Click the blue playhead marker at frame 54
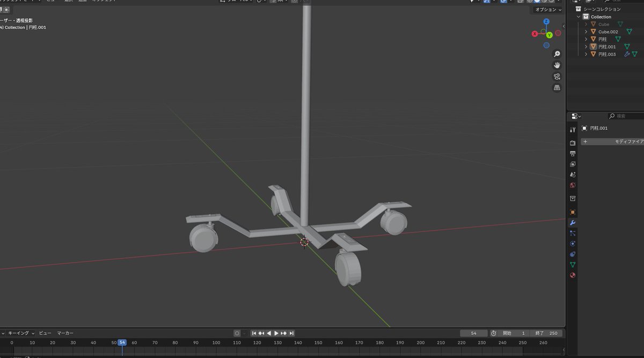 (122, 342)
